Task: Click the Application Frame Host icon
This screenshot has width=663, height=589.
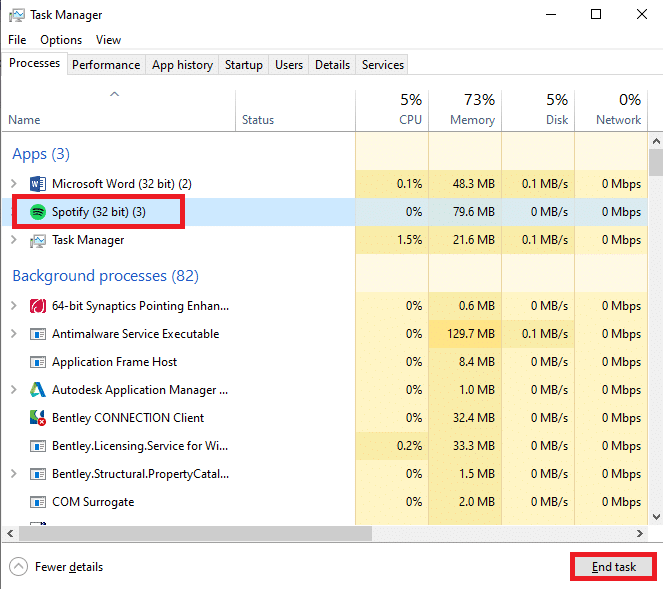Action: tap(38, 362)
